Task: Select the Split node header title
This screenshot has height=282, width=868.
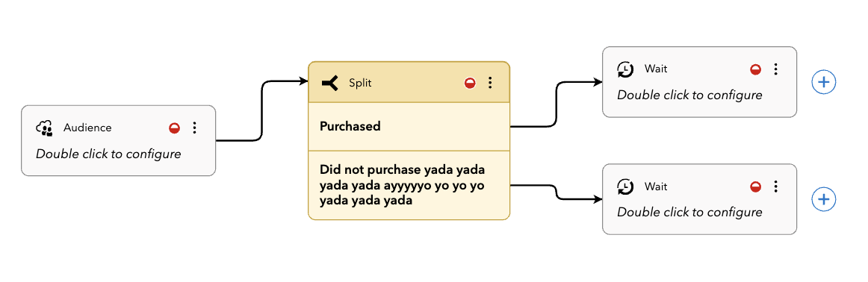Action: tap(360, 84)
